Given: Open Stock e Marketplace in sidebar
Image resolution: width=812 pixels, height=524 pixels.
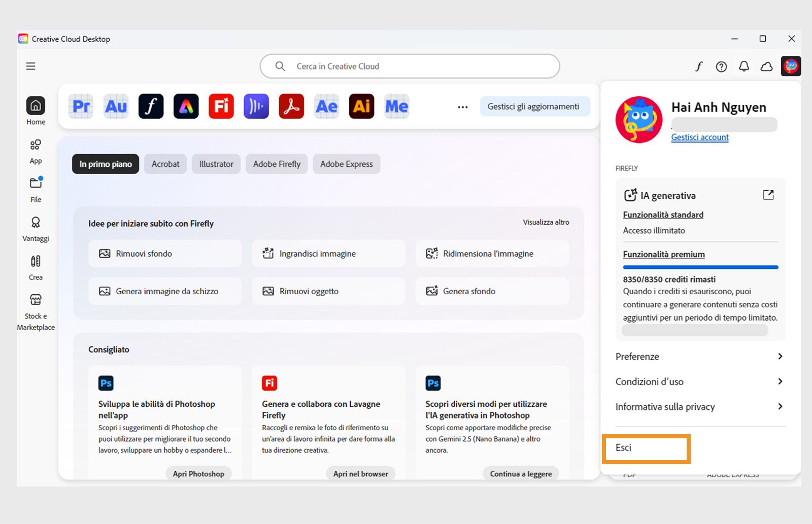Looking at the screenshot, I should [x=36, y=312].
